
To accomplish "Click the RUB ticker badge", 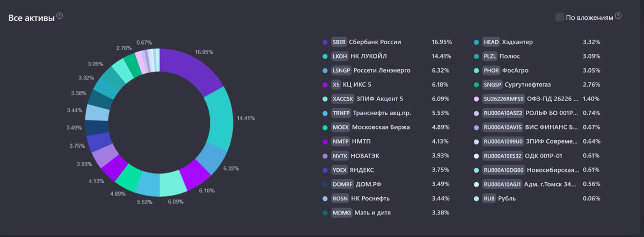I will tap(489, 198).
